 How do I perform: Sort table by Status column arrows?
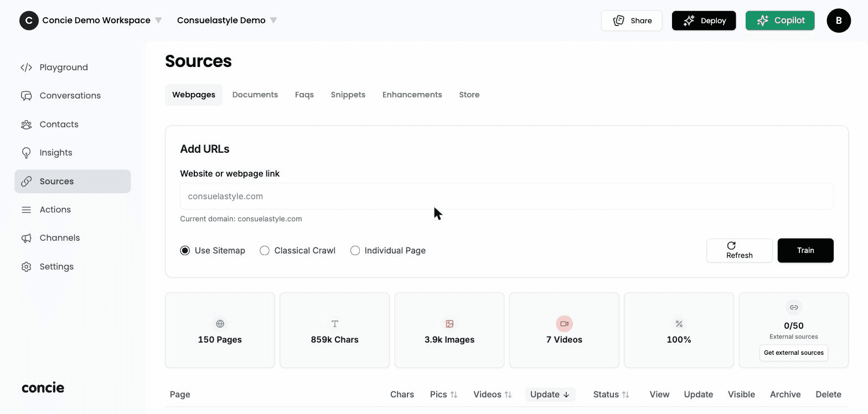pos(626,395)
